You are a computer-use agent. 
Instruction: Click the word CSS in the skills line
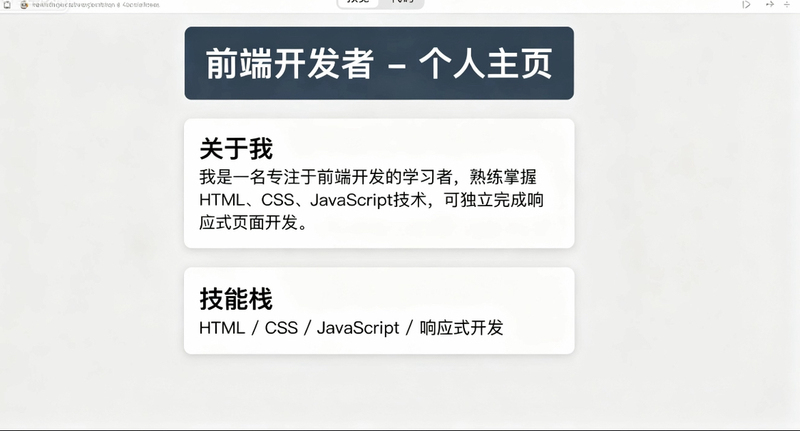tap(281, 327)
